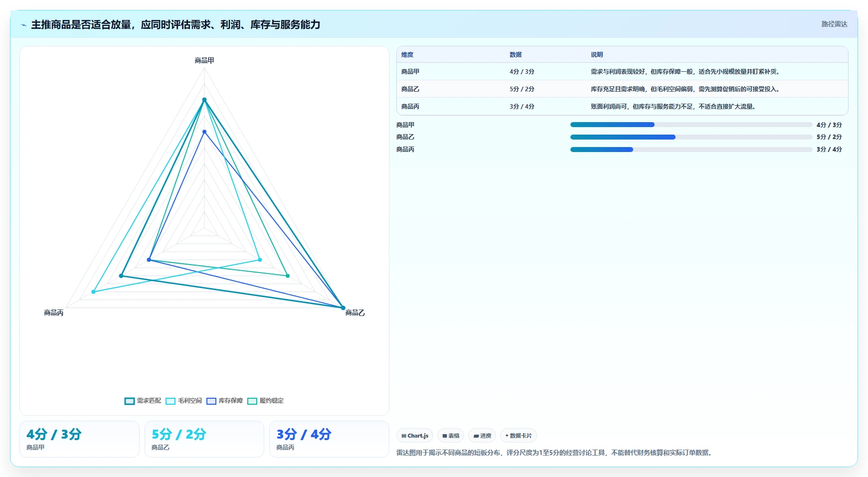This screenshot has height=477, width=868.
Task: Click the 商品丙 label beside progress bars
Action: (405, 150)
